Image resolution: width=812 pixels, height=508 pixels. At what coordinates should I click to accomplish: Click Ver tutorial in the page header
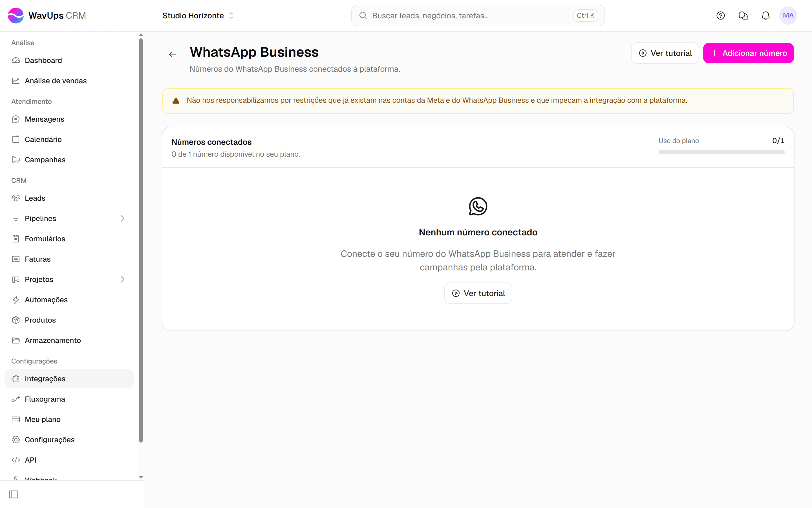click(x=665, y=53)
